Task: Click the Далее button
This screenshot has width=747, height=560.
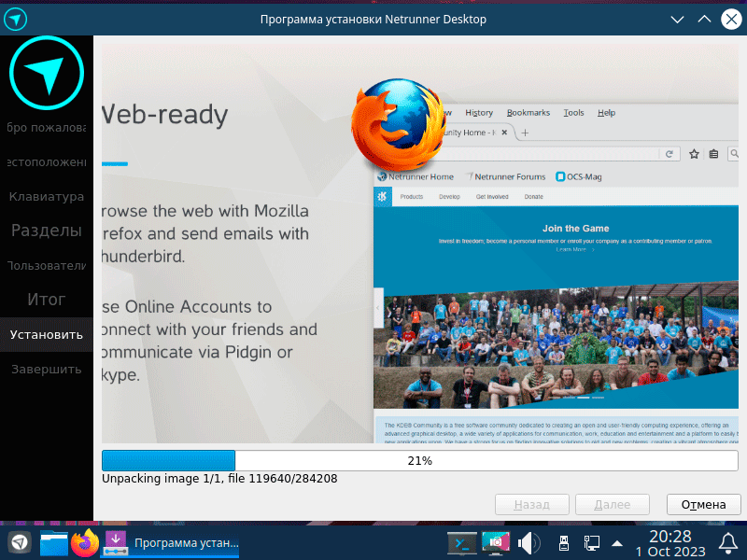Action: (x=613, y=504)
